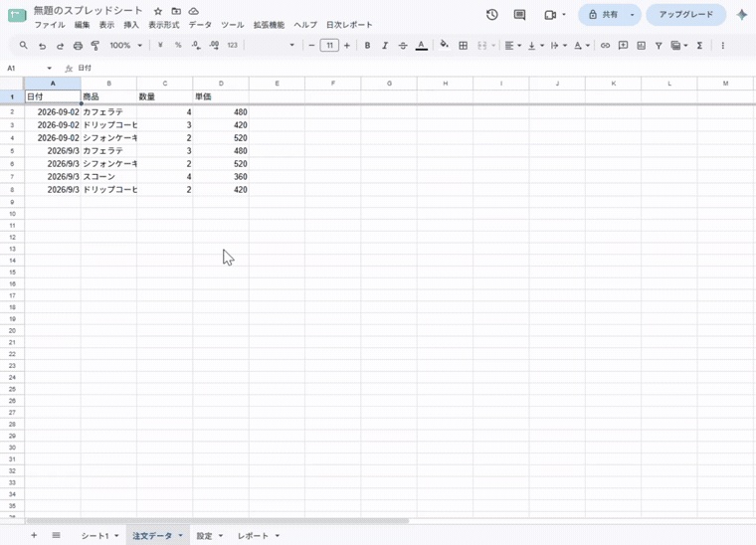Screen dimensions: 756x545
Task: Open the ファイル menu
Action: (x=49, y=25)
